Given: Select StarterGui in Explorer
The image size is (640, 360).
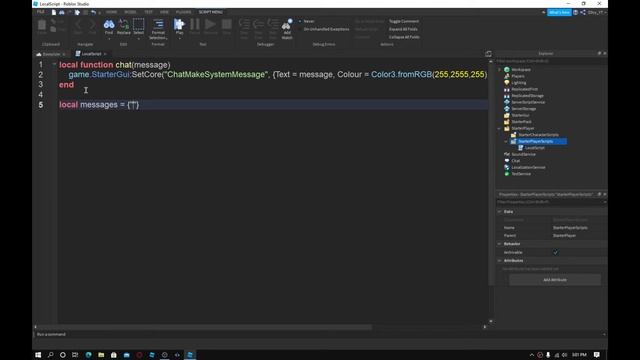Looking at the screenshot, I should coord(520,116).
